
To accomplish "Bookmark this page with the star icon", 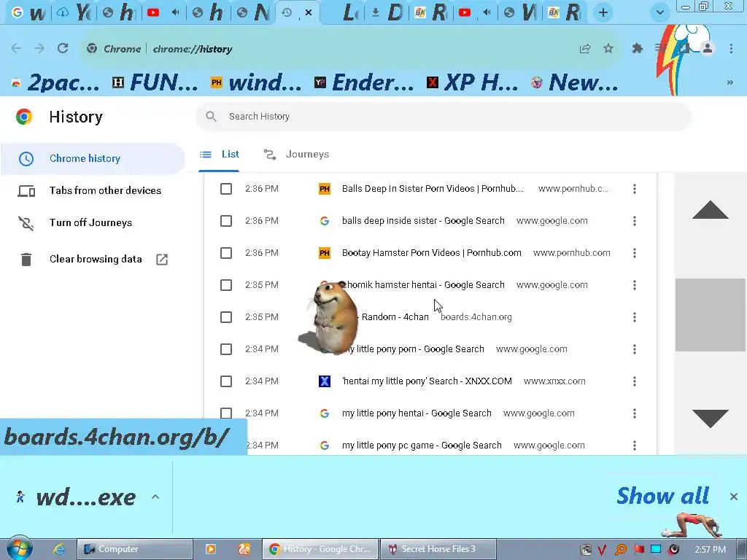I will (608, 49).
